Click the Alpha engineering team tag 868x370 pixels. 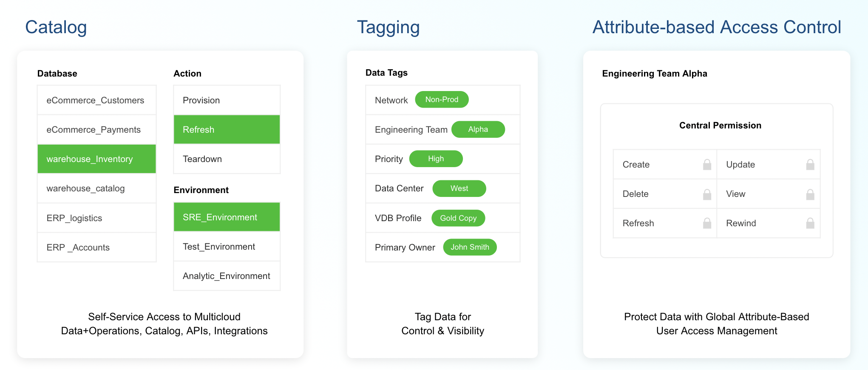coord(478,129)
